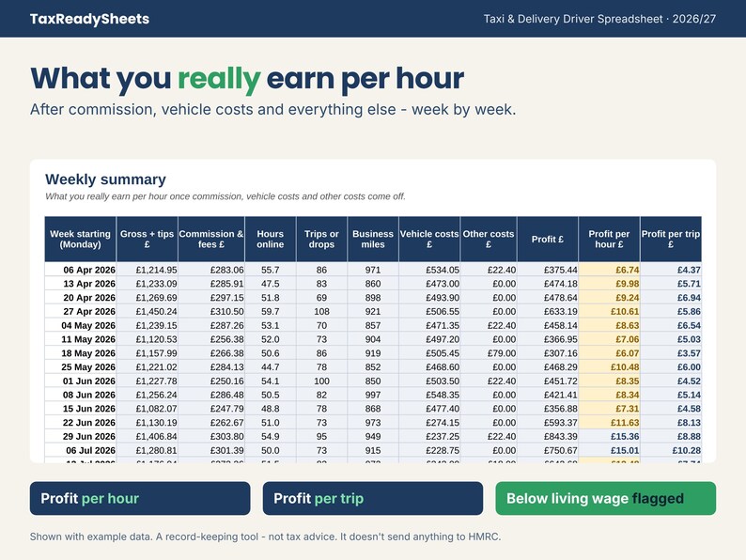This screenshot has width=746, height=560.
Task: Click the other costs value £79.00
Action: coord(489,353)
